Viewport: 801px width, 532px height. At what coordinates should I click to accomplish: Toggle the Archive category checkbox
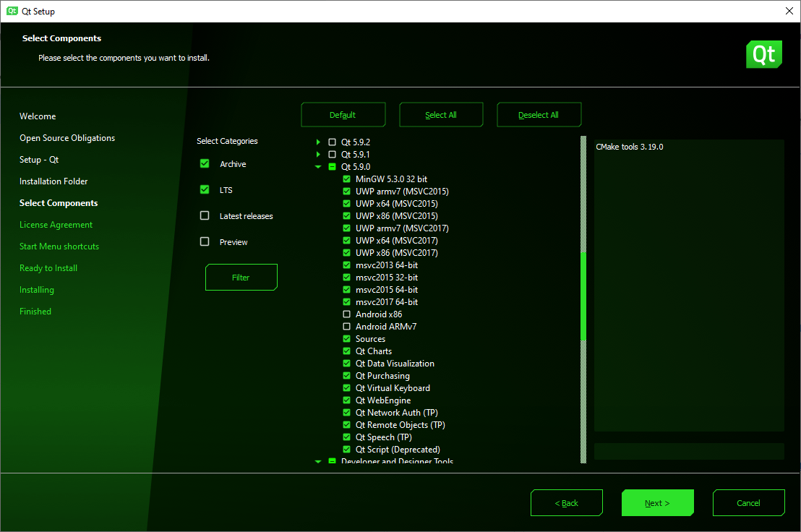click(205, 163)
